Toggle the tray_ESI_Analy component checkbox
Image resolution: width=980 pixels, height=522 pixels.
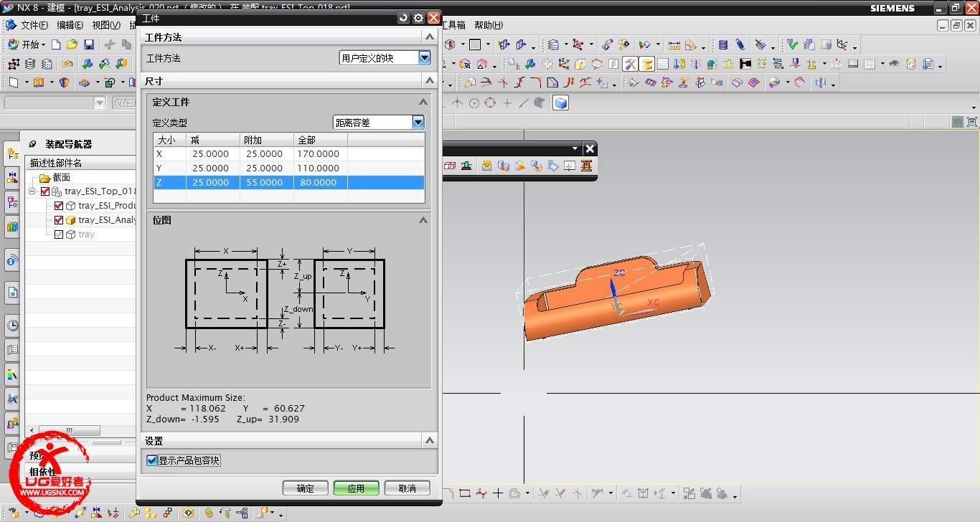(x=60, y=220)
